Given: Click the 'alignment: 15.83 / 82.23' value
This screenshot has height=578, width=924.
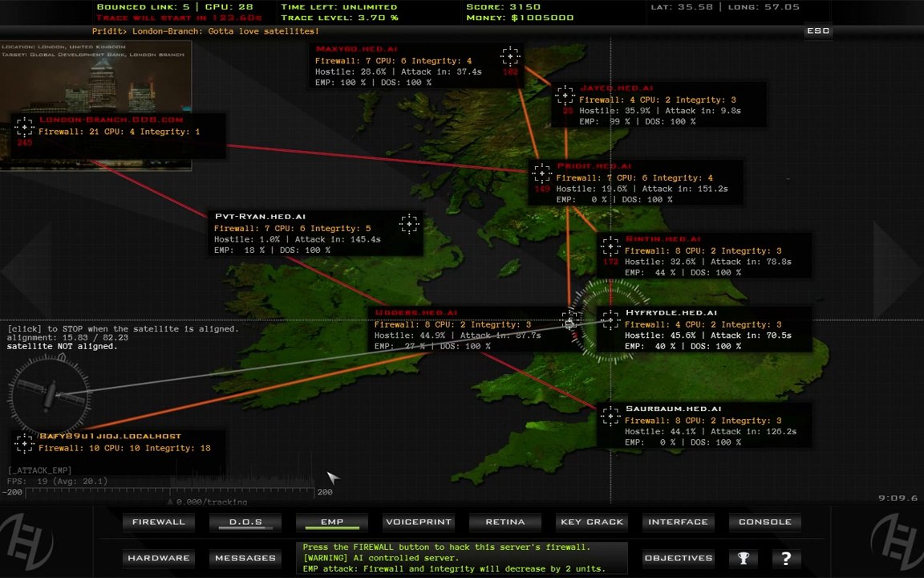Looking at the screenshot, I should (67, 338).
